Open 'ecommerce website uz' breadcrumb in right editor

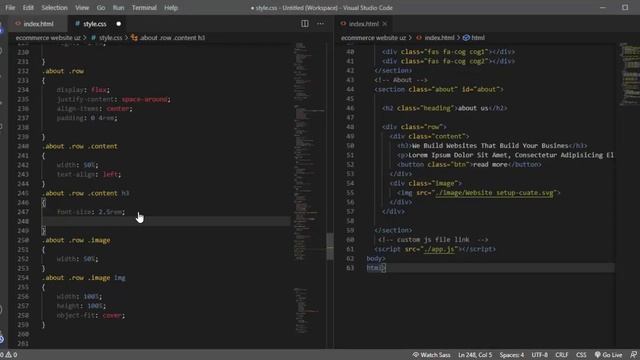[x=373, y=38]
